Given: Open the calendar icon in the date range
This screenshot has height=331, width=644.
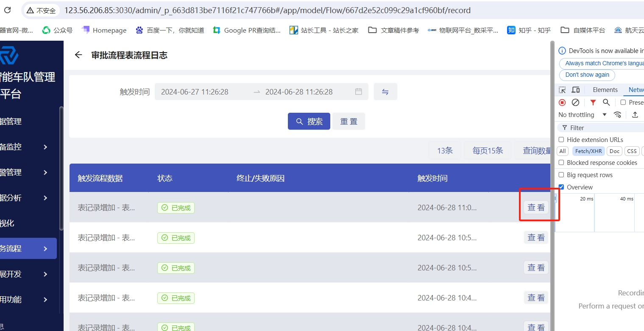Looking at the screenshot, I should click(x=359, y=92).
